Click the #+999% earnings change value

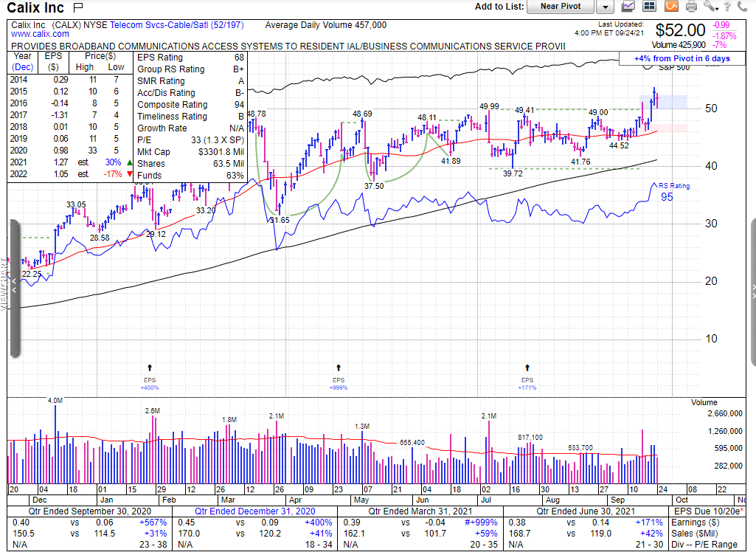pyautogui.click(x=481, y=523)
